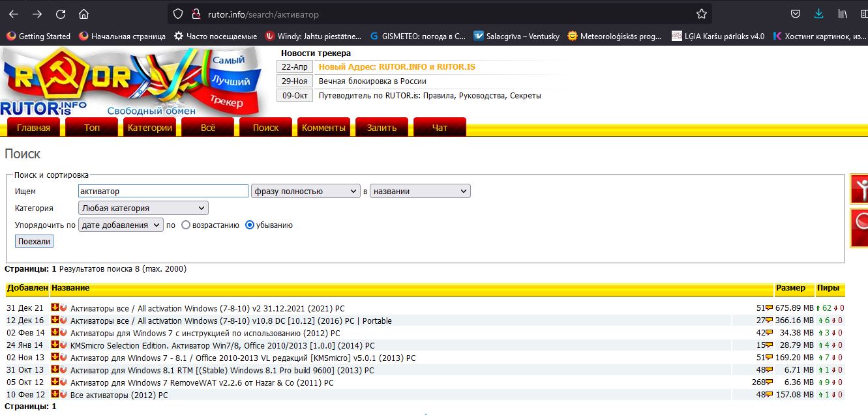Open magnet link for KMSmicro Selection Edition
Viewport: 868px width, 415px height.
click(x=63, y=345)
